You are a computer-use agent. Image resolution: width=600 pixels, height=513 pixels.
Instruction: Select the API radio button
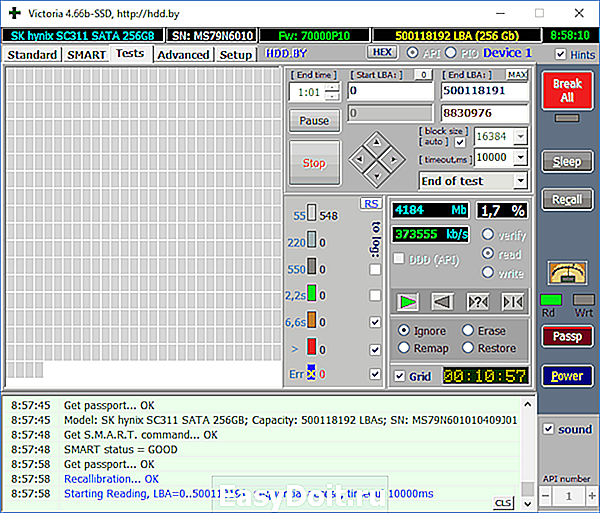click(412, 53)
